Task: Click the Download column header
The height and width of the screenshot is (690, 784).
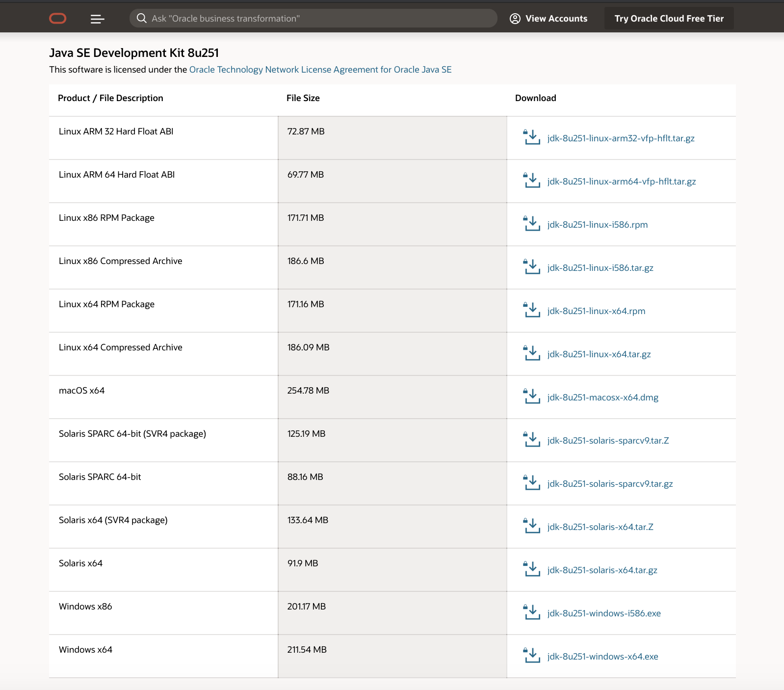Action: coord(536,98)
